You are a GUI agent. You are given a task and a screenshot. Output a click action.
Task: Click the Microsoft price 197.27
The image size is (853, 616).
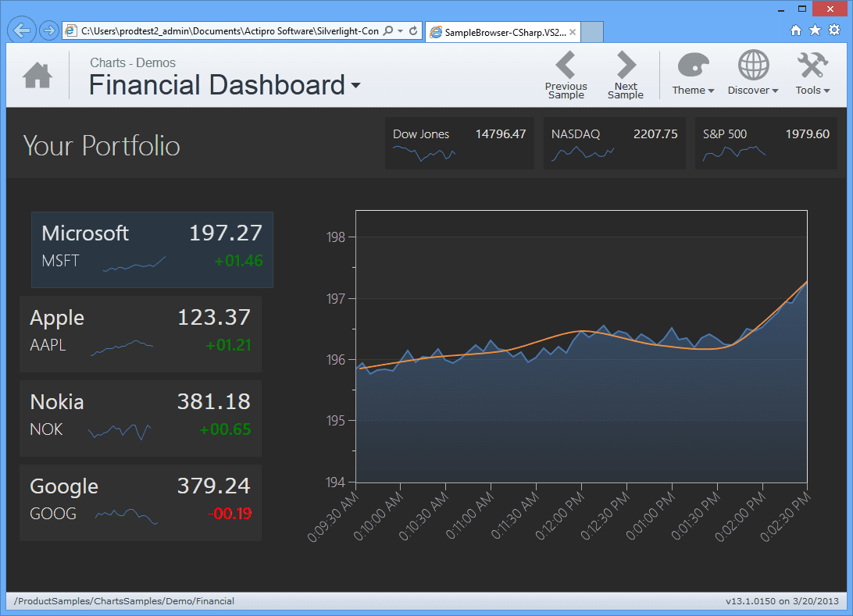click(x=226, y=233)
